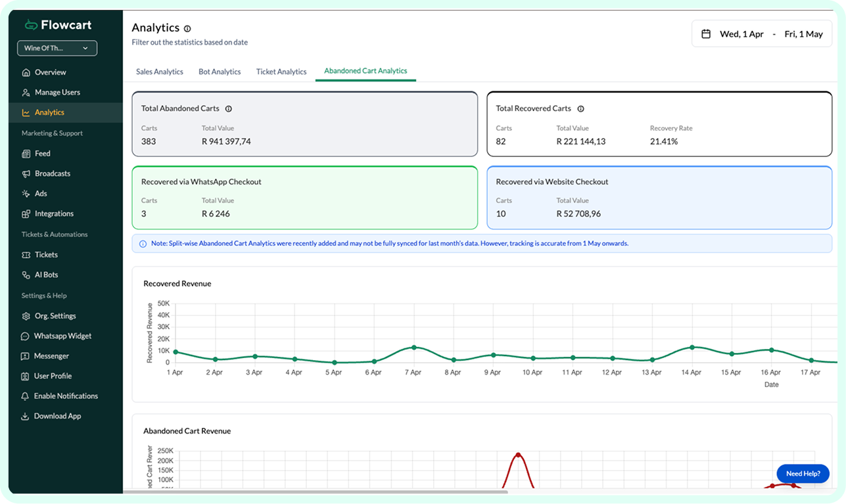Click the calendar icon in date selector
This screenshot has height=504, width=846.
[x=706, y=34]
